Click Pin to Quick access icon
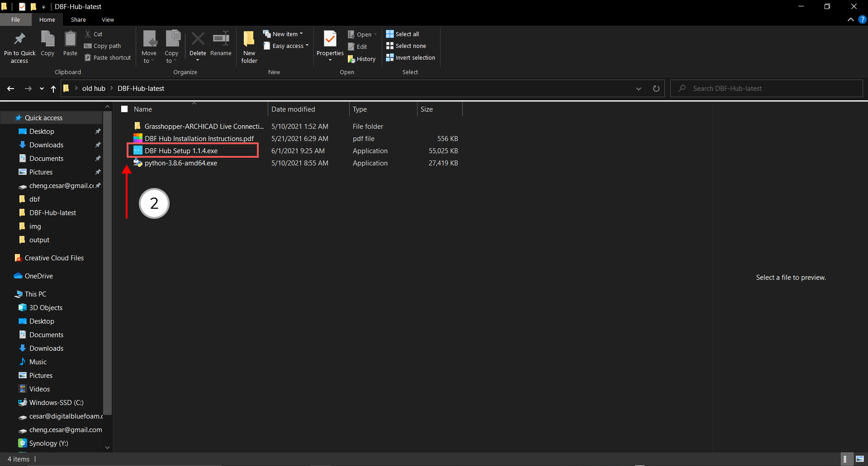Screen dimensions: 868x466 (x=19, y=47)
